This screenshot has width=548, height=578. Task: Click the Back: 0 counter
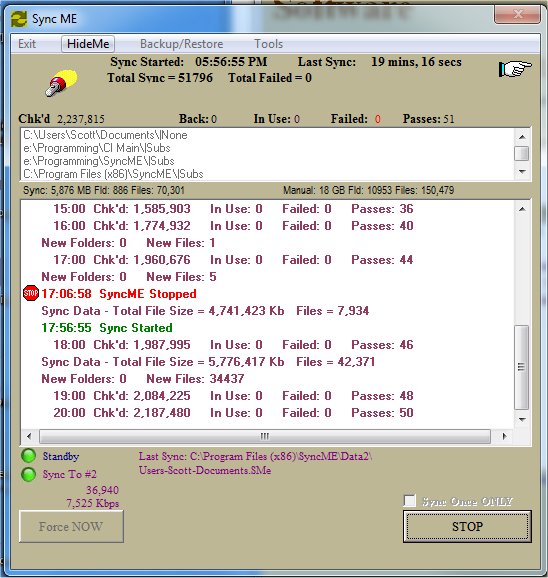click(198, 119)
